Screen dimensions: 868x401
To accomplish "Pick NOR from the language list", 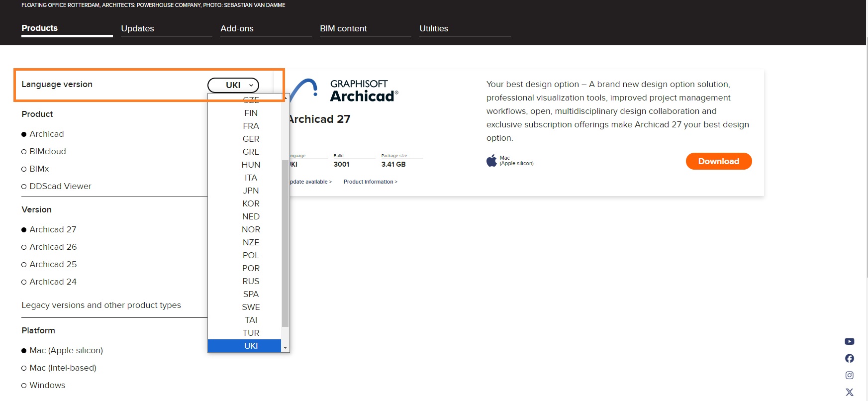I will (245, 229).
